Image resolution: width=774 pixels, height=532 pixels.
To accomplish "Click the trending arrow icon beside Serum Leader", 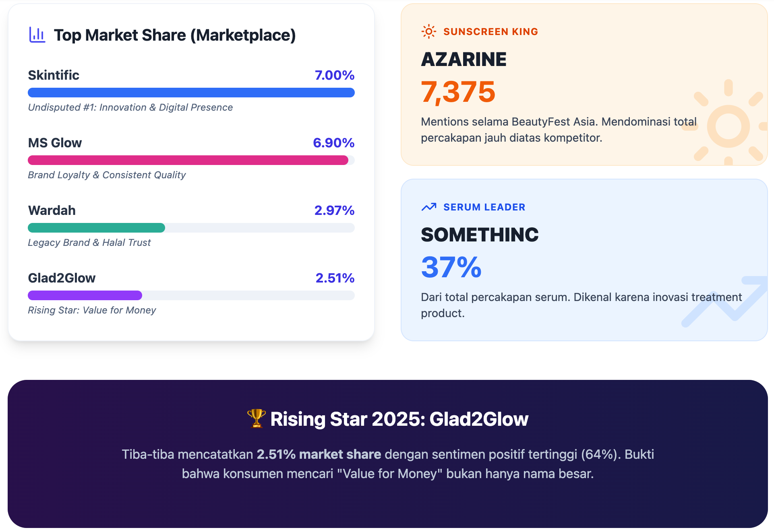I will [428, 207].
